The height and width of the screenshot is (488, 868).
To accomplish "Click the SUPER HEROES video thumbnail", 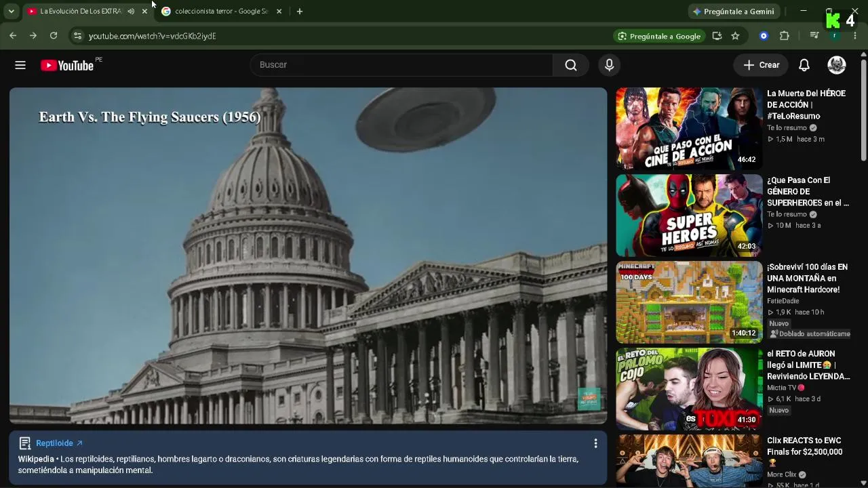I will click(689, 215).
